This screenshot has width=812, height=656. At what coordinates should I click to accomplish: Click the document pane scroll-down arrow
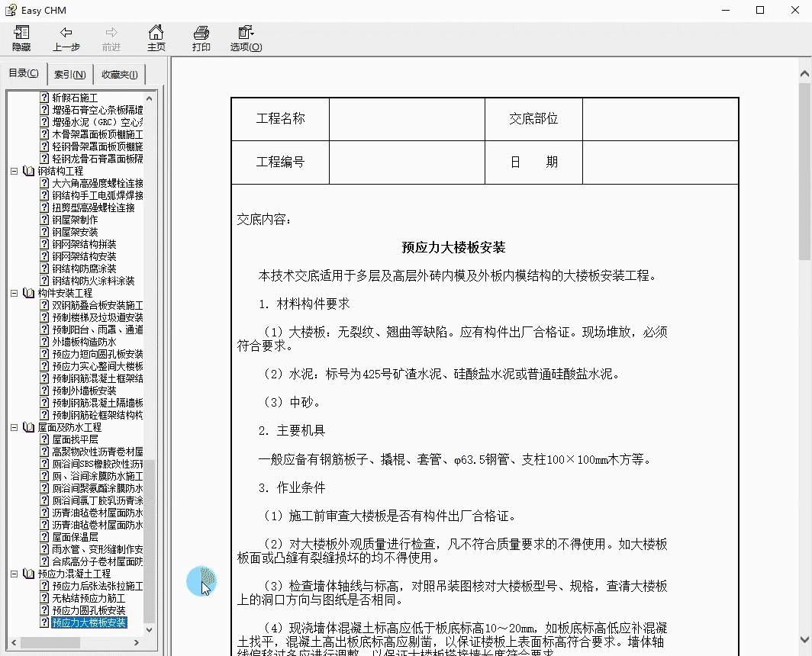(x=804, y=639)
